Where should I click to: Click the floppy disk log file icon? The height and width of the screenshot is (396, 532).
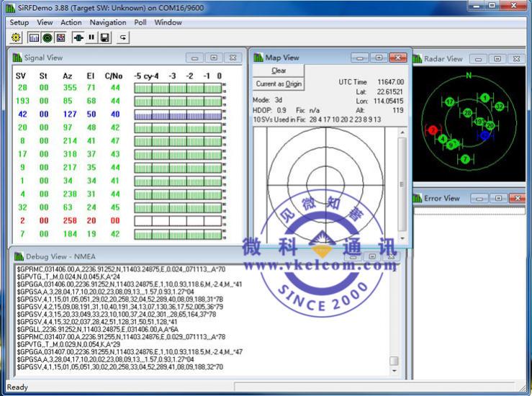pyautogui.click(x=105, y=37)
